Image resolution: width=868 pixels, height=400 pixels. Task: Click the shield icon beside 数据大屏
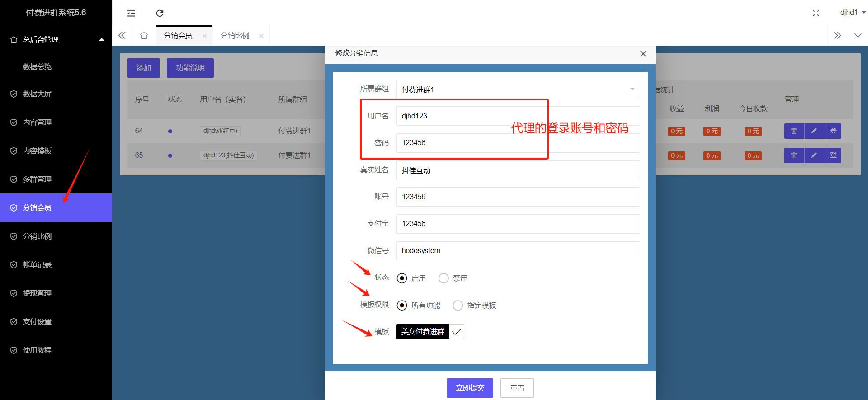(14, 94)
